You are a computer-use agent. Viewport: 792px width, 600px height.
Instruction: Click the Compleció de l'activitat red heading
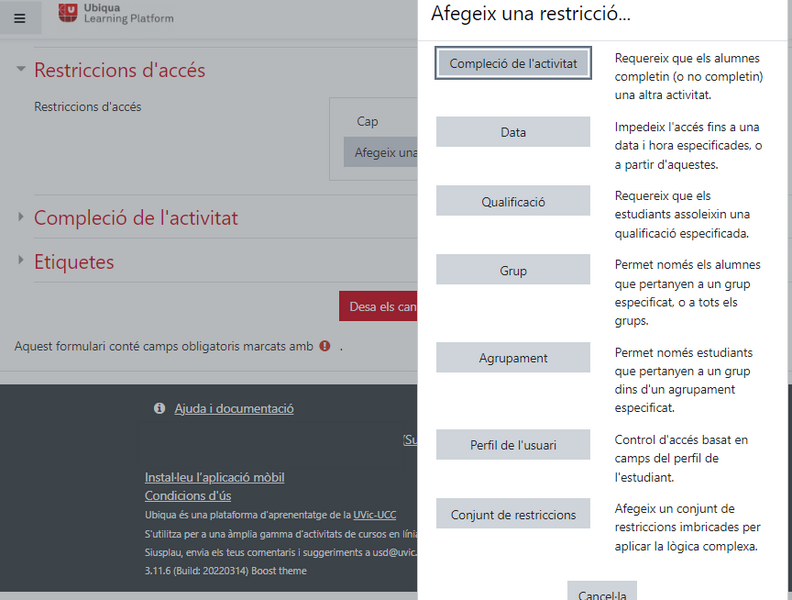(x=136, y=218)
